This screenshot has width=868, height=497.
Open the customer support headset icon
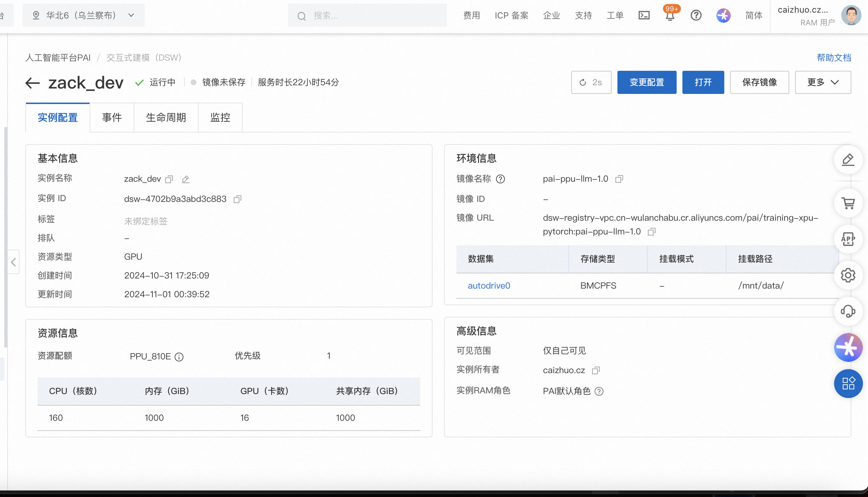click(848, 311)
